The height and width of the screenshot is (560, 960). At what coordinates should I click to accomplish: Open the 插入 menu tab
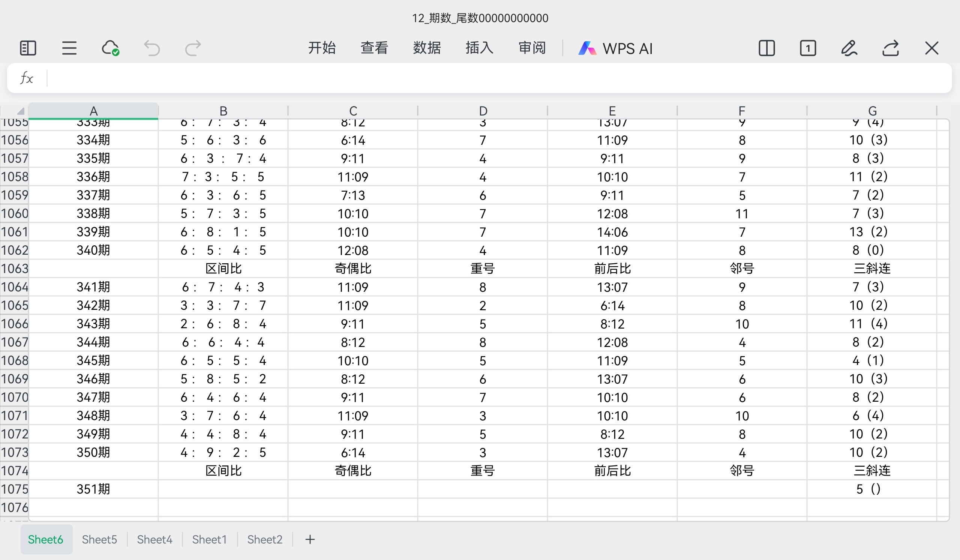pyautogui.click(x=479, y=48)
